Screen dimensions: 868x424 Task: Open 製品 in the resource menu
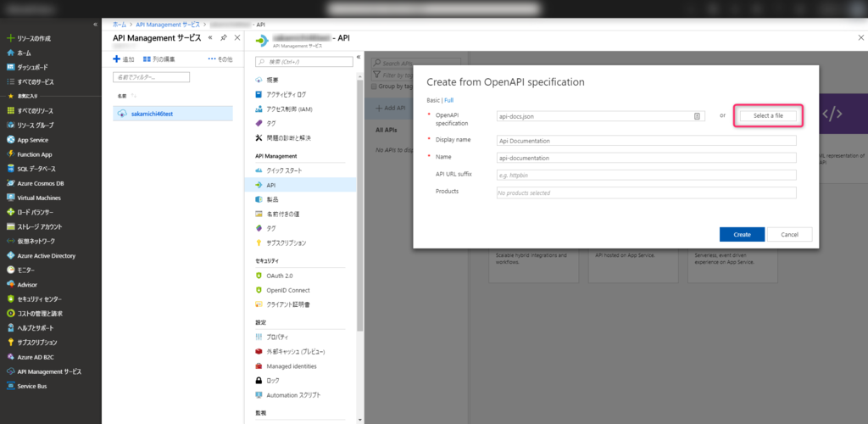point(266,199)
